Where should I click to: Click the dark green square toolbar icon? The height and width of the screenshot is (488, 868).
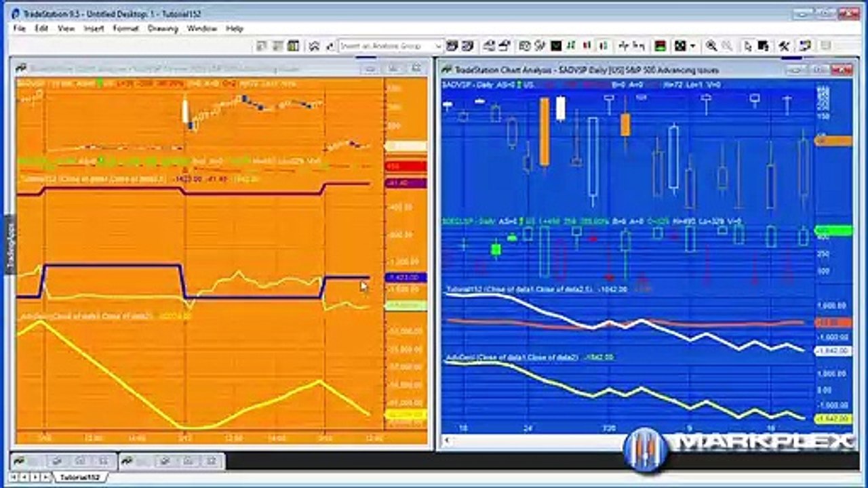556,46
